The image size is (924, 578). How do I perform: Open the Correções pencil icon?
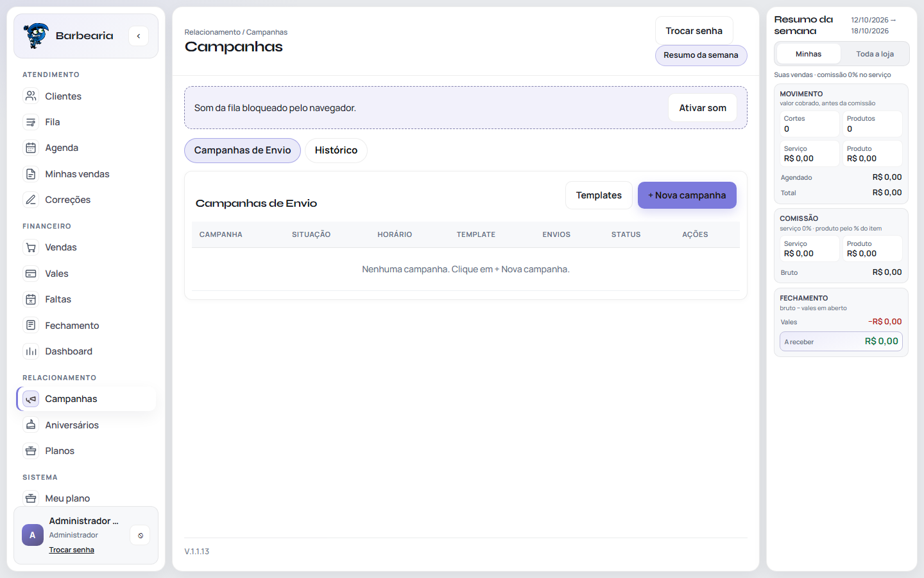(x=31, y=200)
